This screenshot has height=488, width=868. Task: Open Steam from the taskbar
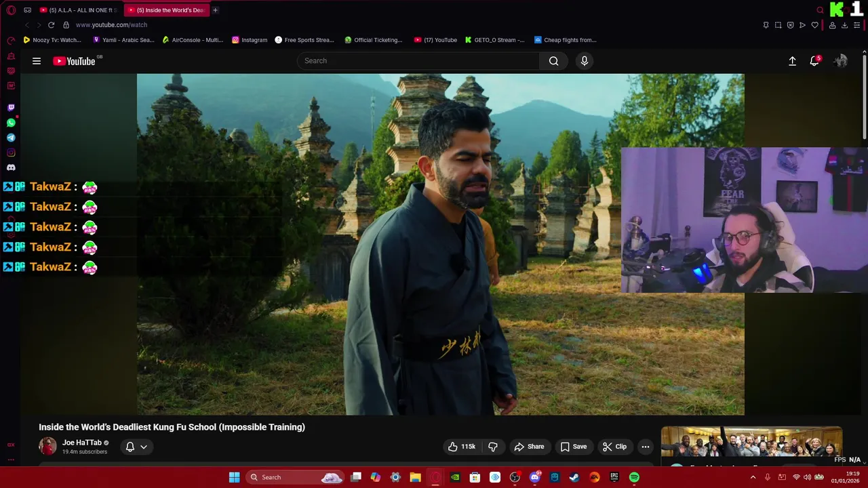click(574, 477)
